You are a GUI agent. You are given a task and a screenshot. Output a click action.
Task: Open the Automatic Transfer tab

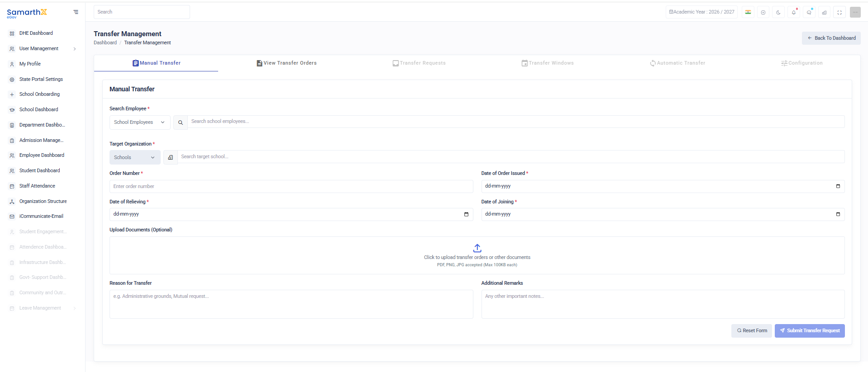[677, 63]
